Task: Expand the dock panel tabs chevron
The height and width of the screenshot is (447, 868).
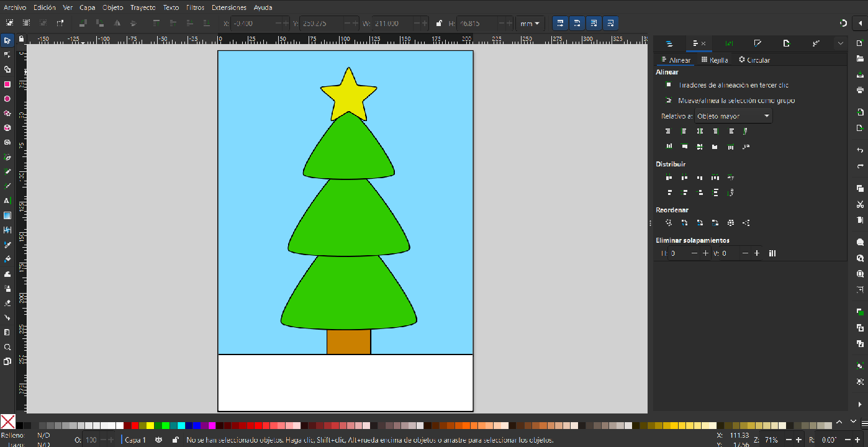Action: coord(840,43)
